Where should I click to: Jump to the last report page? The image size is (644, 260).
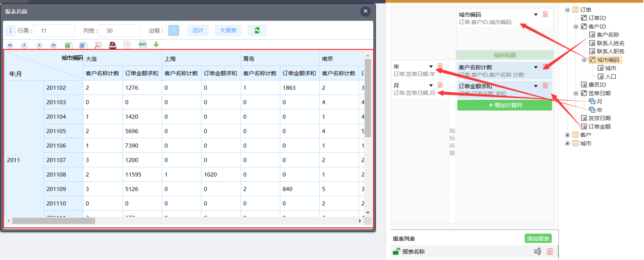(x=53, y=45)
